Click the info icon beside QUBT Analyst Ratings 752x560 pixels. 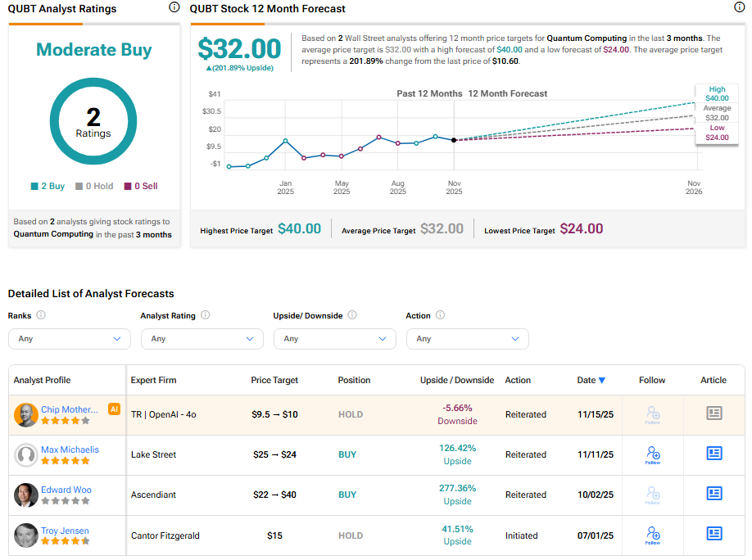coord(174,7)
